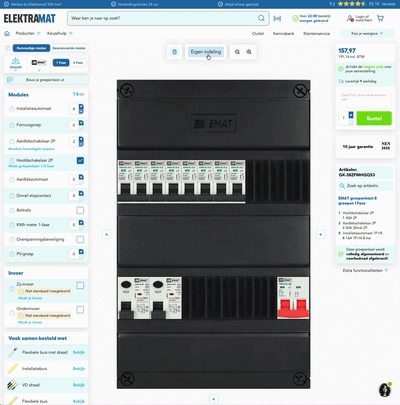The width and height of the screenshot is (400, 405).
Task: Click the zoom in magnifier icon
Action: (249, 52)
